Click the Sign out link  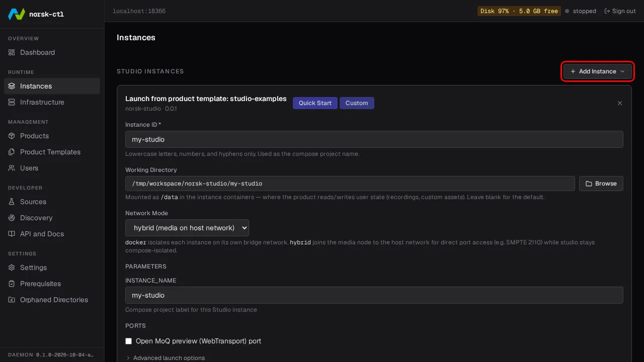620,11
